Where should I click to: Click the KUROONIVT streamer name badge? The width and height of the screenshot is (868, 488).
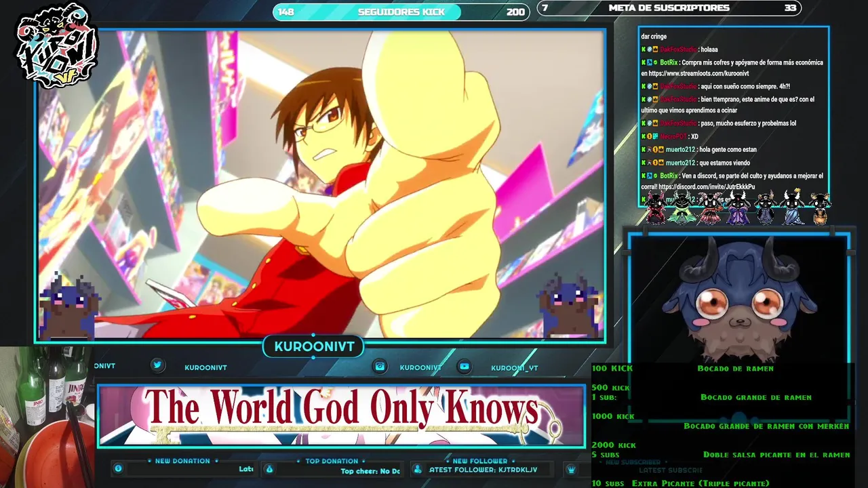point(314,346)
